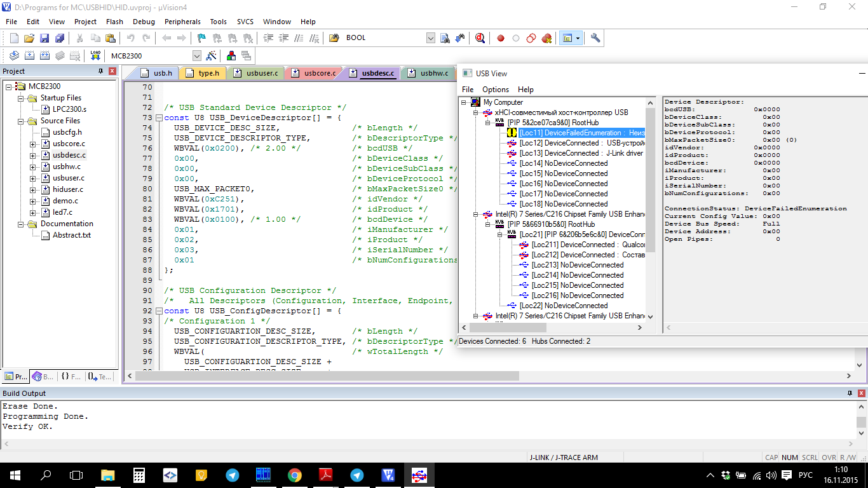Open the MCB2300 target selector dropdown
868x488 pixels.
[196, 56]
